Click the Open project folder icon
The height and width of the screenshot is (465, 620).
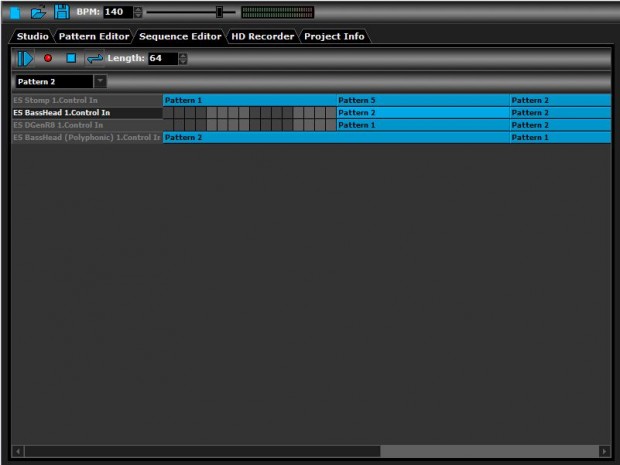pyautogui.click(x=38, y=12)
